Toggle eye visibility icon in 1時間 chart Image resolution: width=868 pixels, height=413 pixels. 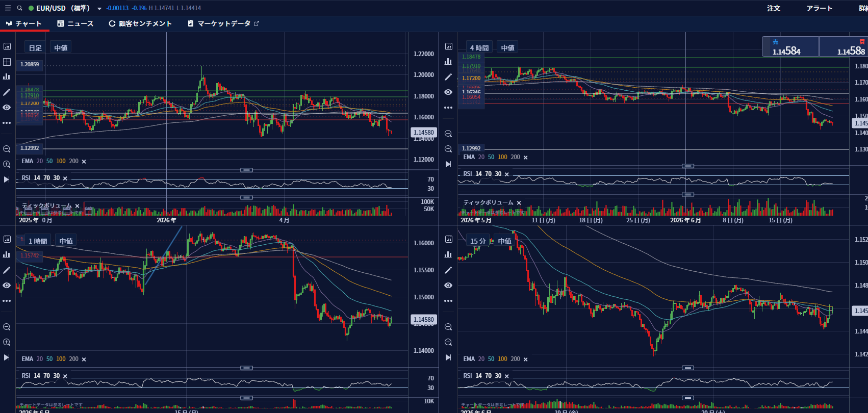pyautogui.click(x=7, y=286)
